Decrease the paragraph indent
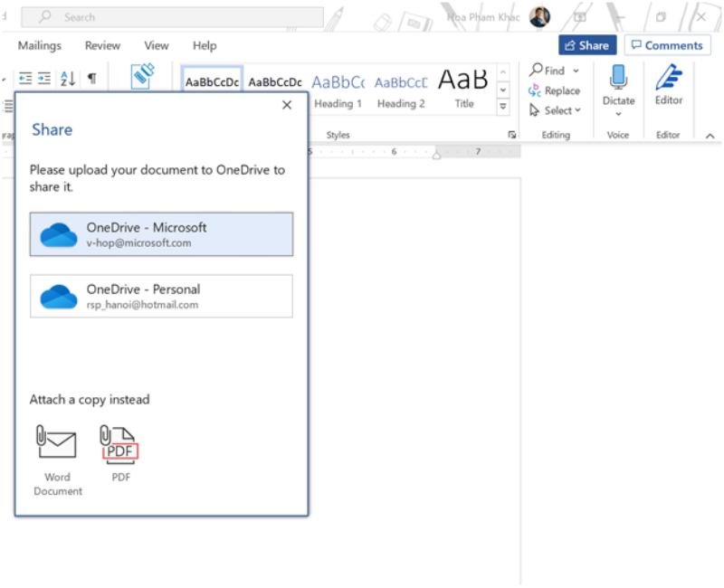 click(24, 79)
